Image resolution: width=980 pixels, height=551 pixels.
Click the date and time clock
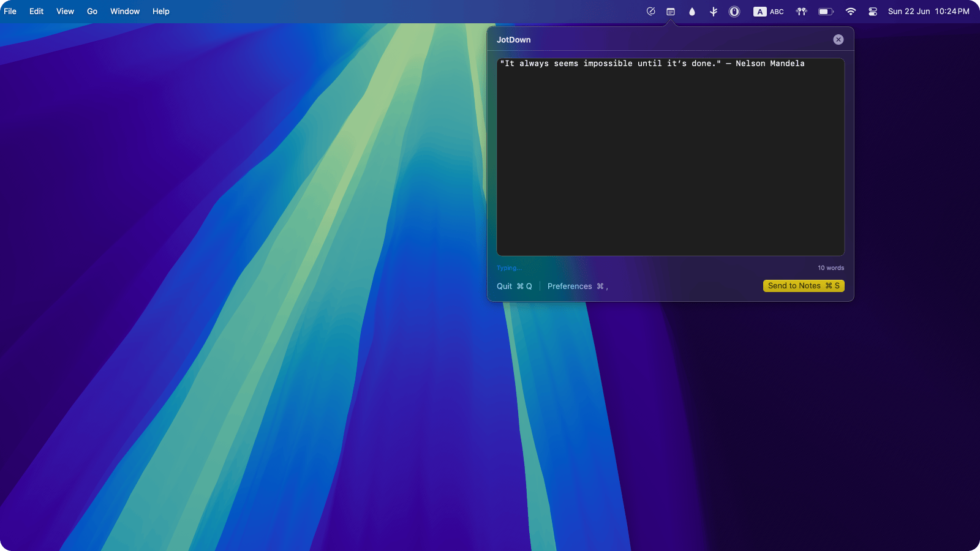point(929,12)
